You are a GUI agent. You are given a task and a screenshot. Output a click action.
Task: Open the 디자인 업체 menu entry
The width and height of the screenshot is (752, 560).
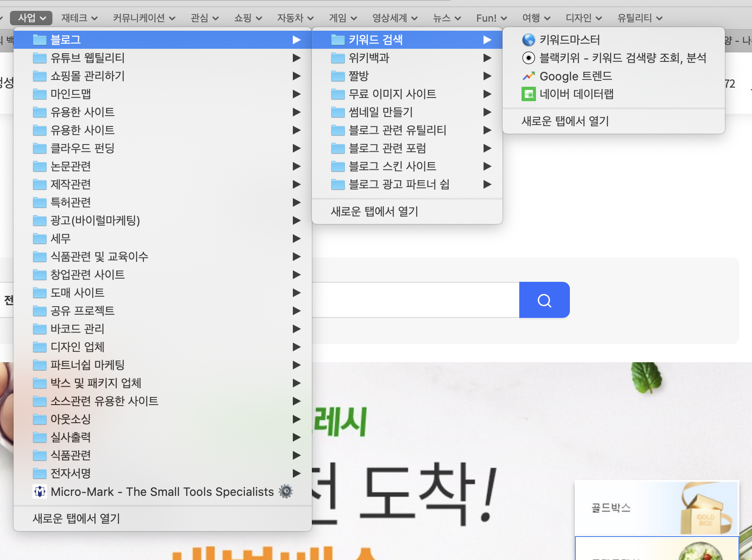click(163, 347)
